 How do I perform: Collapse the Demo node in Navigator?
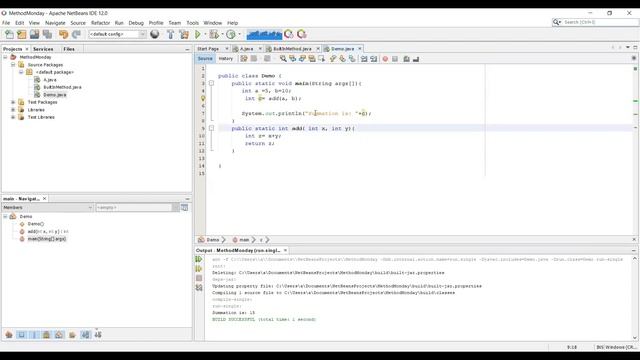5,216
